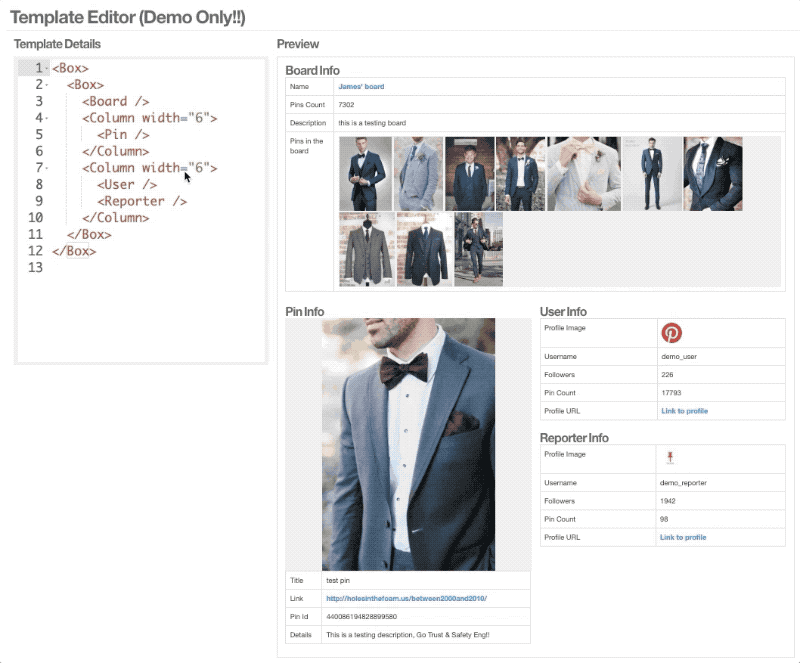Click the Pinterest logo profile image
The width and height of the screenshot is (800, 663).
click(x=671, y=332)
